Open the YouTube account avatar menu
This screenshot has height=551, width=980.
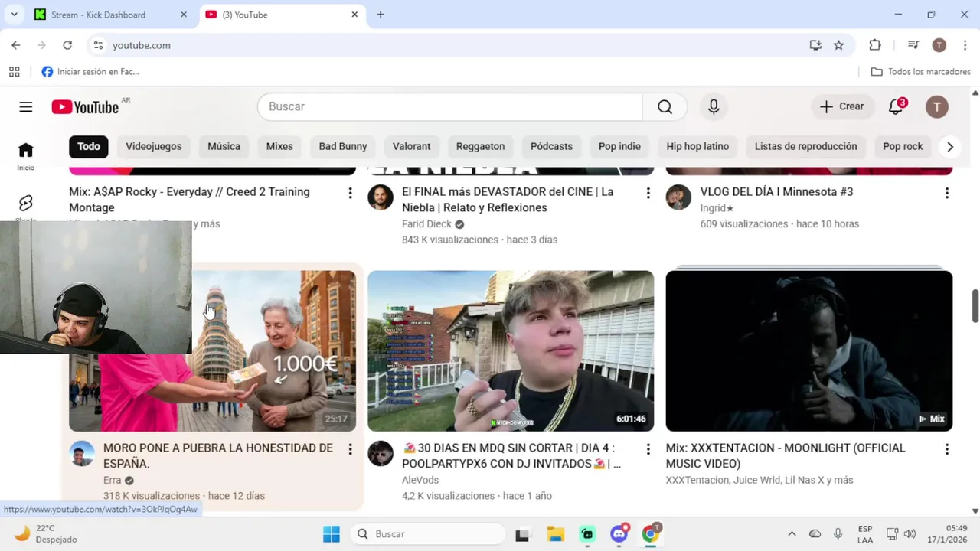[x=936, y=106]
